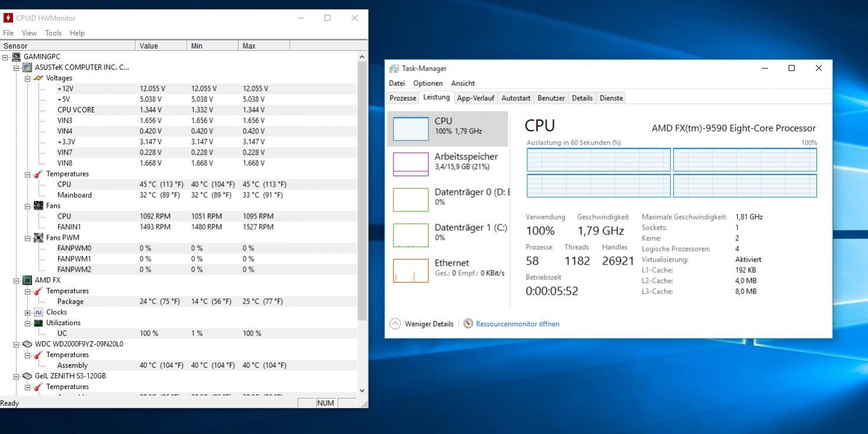The height and width of the screenshot is (434, 868).
Task: Click the Max column header
Action: pos(264,46)
